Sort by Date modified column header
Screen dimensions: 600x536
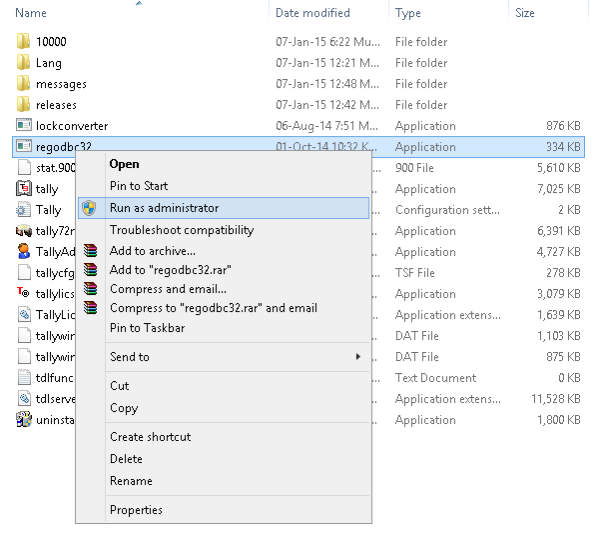pyautogui.click(x=312, y=13)
